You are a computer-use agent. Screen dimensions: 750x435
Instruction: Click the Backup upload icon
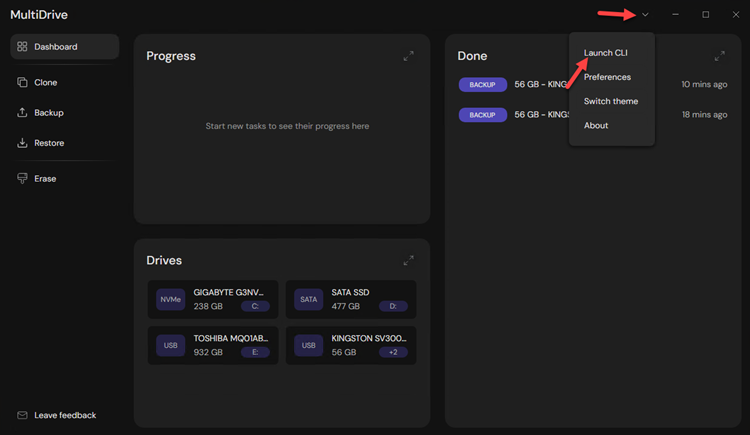tap(22, 113)
